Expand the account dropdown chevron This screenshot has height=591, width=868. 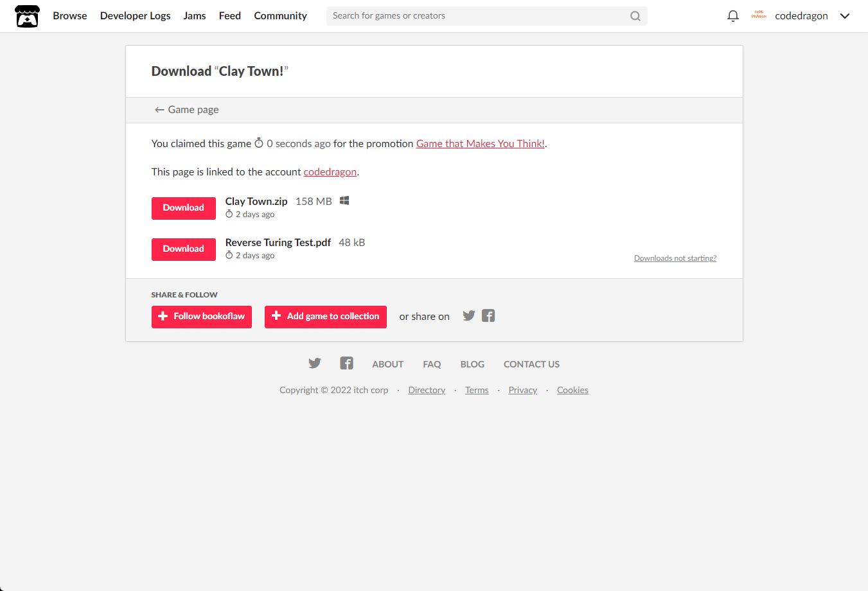[845, 16]
